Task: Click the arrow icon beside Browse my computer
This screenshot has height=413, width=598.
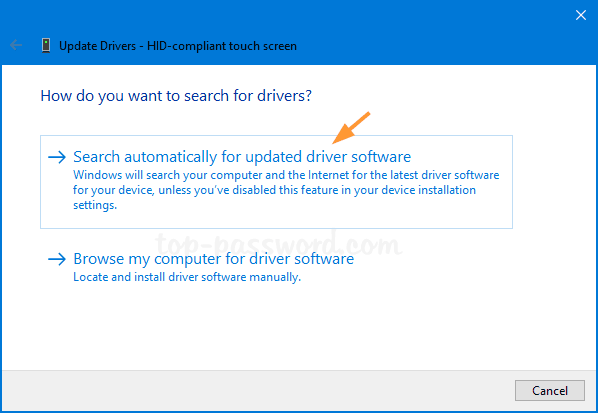Action: 57,259
